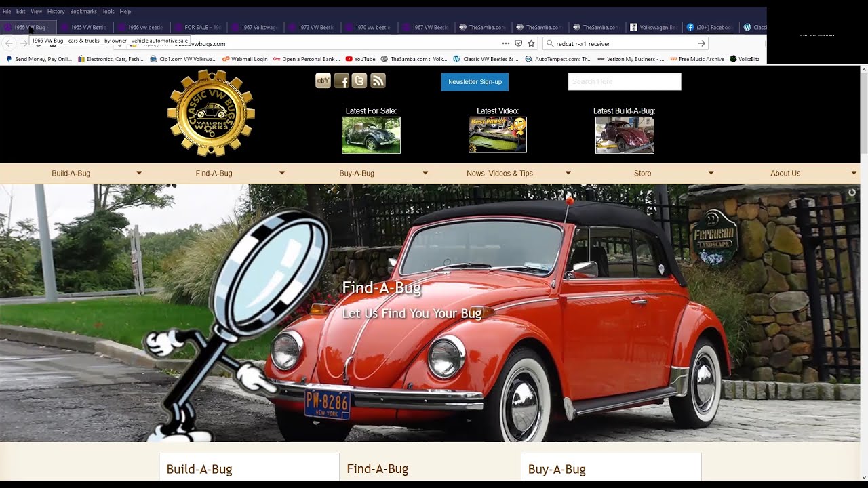The height and width of the screenshot is (488, 868).
Task: Open the Edit menu
Action: coord(20,12)
